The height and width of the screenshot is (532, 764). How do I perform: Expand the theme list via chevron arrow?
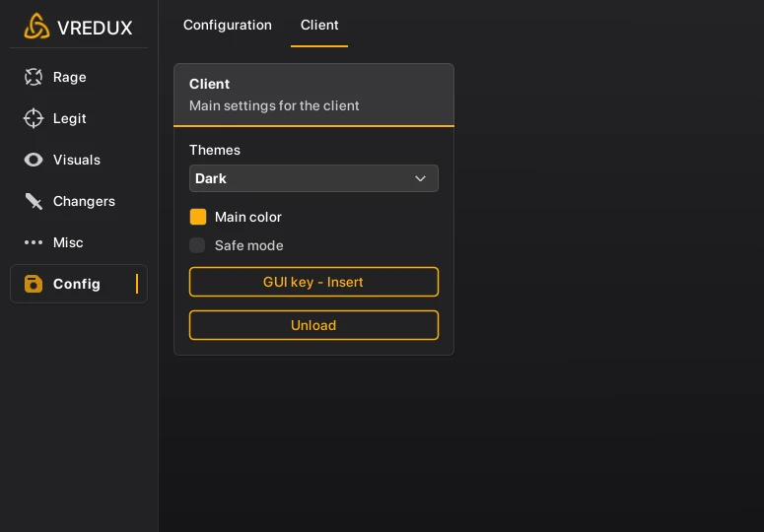(x=420, y=178)
